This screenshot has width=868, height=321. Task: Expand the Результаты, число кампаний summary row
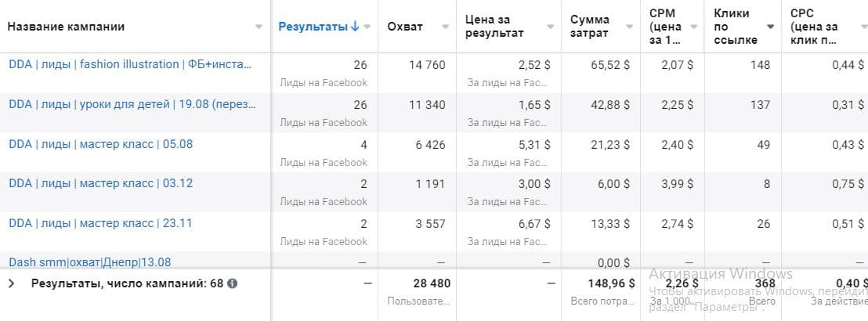click(11, 283)
